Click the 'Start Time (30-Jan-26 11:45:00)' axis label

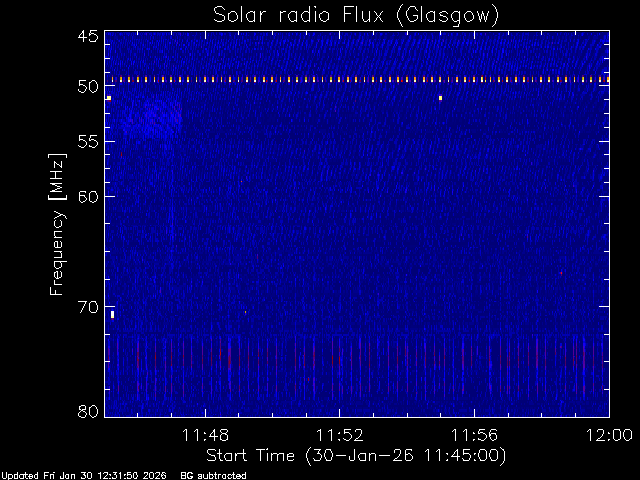356,455
